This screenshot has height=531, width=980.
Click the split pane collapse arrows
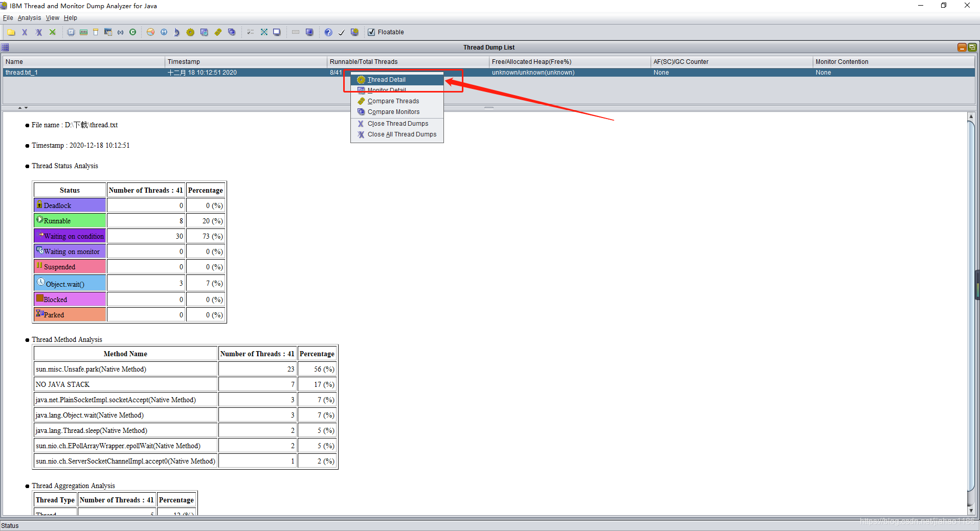click(23, 108)
